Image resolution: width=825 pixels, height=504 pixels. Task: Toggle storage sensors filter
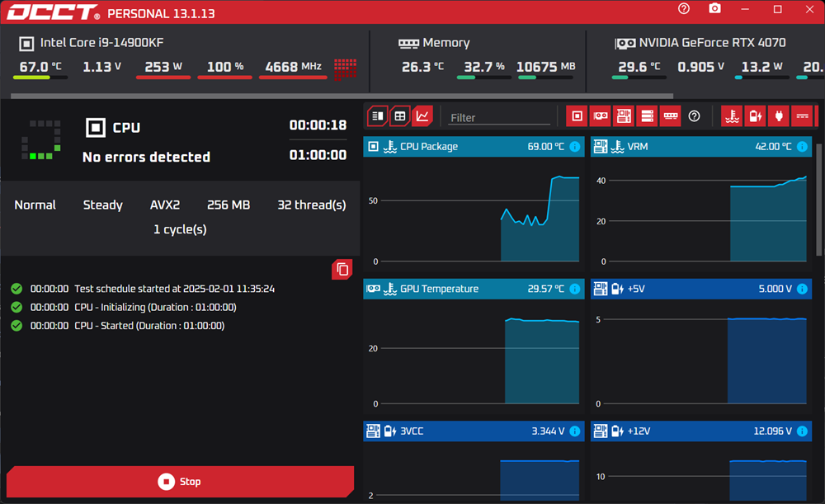pos(647,116)
